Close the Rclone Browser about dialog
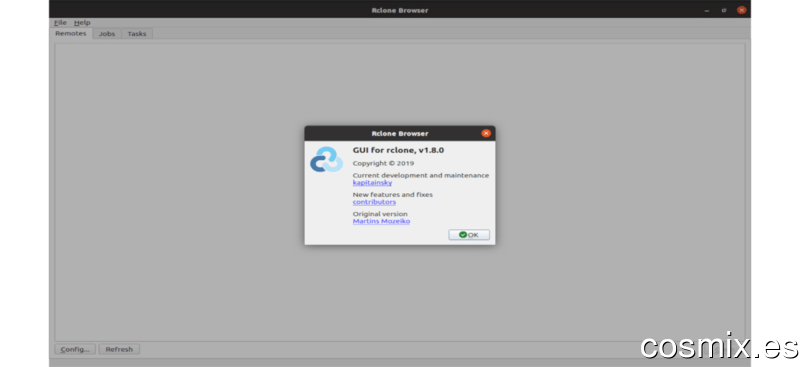The height and width of the screenshot is (367, 800). pos(486,133)
